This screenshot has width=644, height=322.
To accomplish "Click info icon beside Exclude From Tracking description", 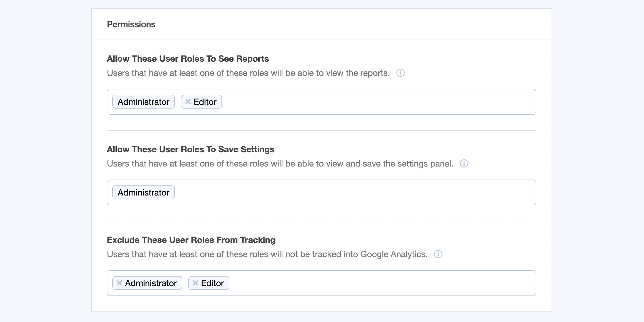I will tap(438, 254).
